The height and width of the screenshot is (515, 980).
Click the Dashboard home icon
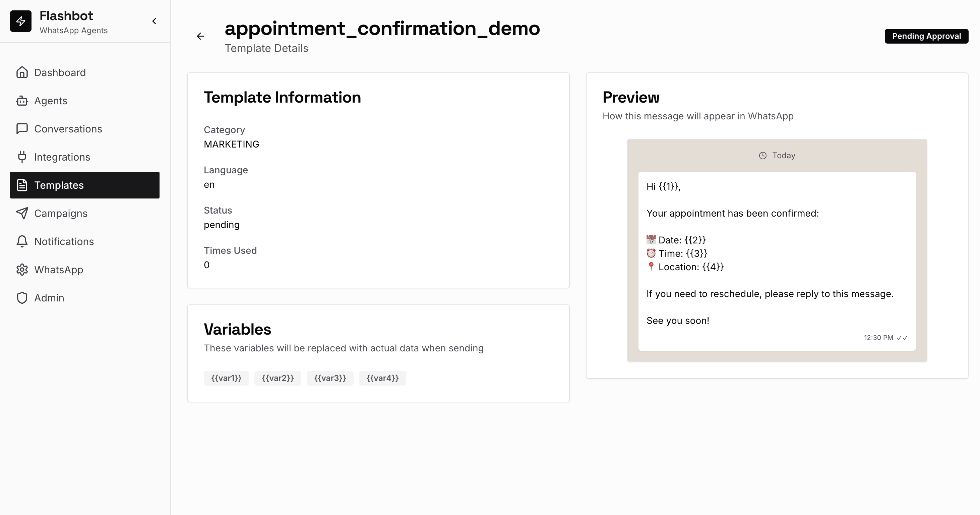pos(22,72)
